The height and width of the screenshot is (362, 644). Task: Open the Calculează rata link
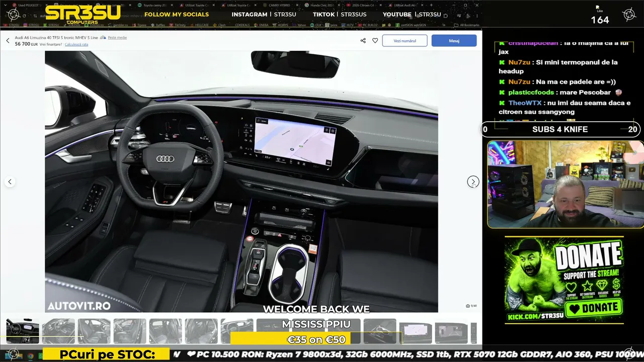click(x=76, y=44)
